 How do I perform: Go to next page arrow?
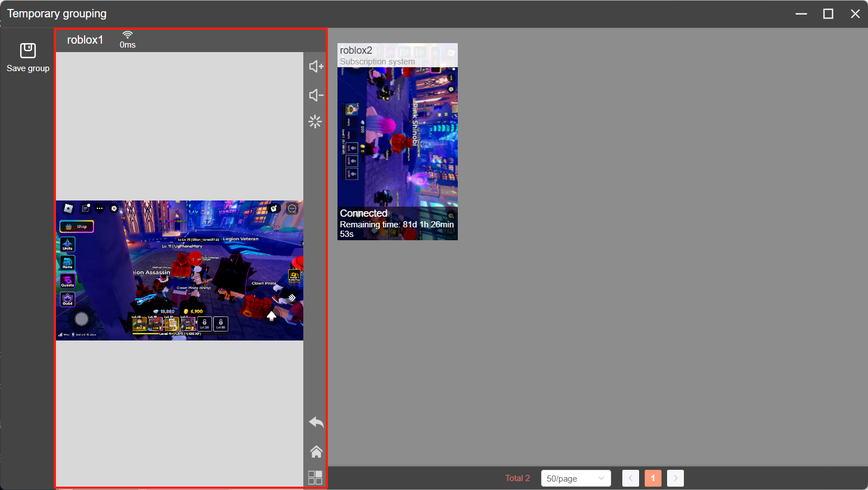pyautogui.click(x=675, y=478)
